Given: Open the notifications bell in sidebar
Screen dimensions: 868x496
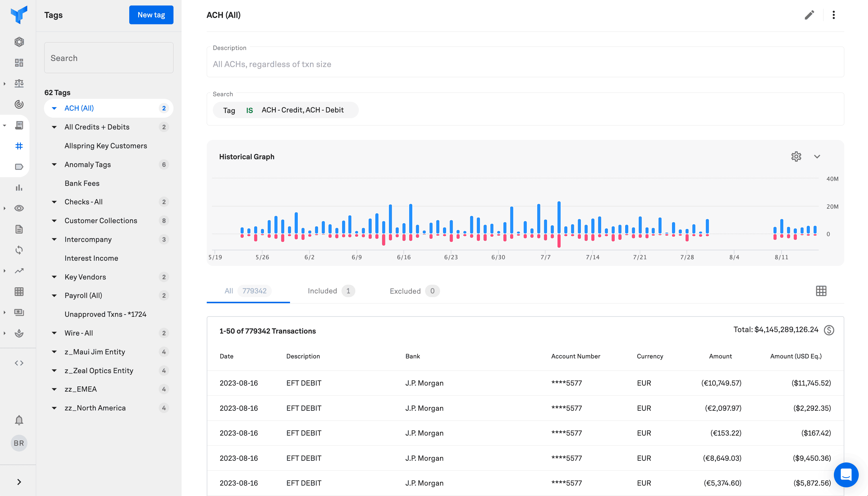Looking at the screenshot, I should [19, 420].
